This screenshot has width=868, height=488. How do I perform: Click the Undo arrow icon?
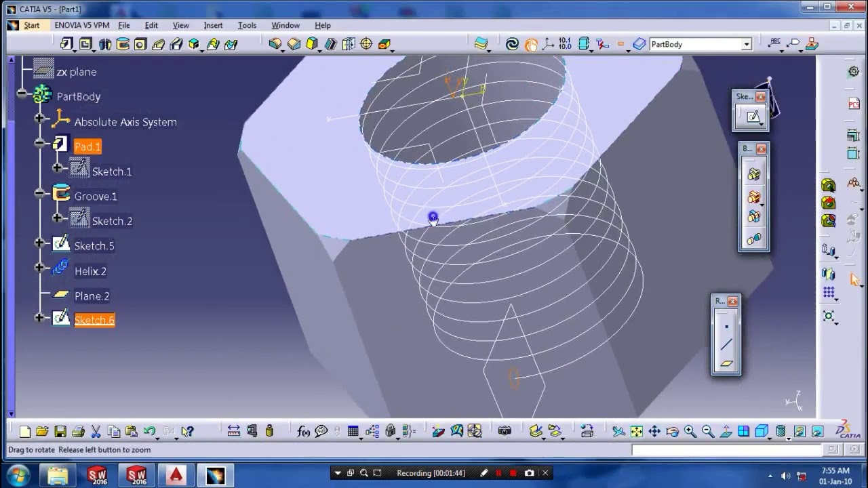149,431
